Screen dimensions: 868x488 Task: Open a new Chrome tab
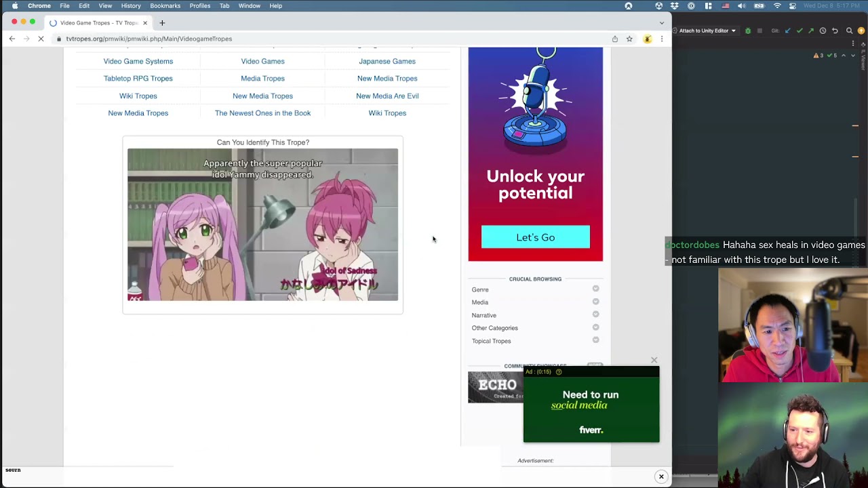pos(162,22)
